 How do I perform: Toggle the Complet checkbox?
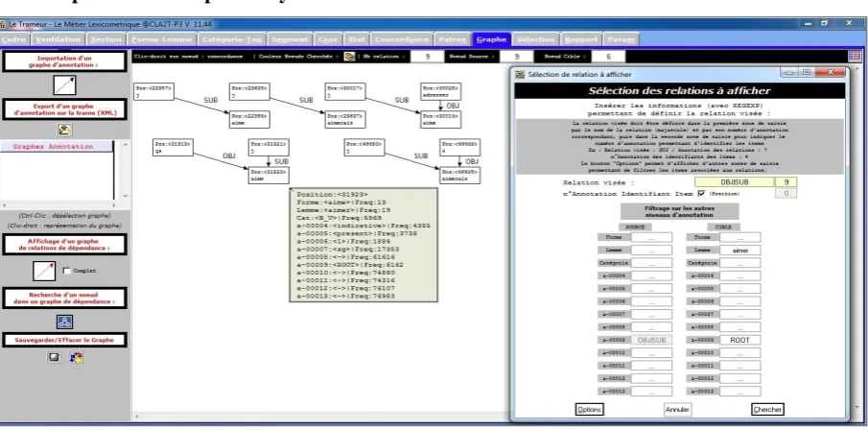tap(67, 271)
